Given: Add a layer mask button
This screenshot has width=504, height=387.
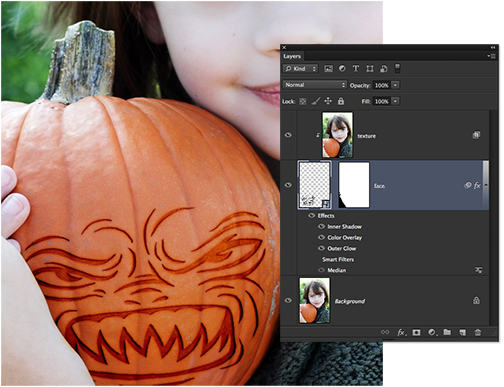Looking at the screenshot, I should [416, 332].
